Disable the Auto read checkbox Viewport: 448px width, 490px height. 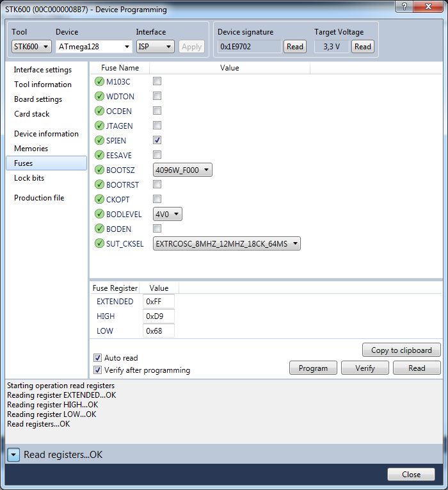pos(97,357)
